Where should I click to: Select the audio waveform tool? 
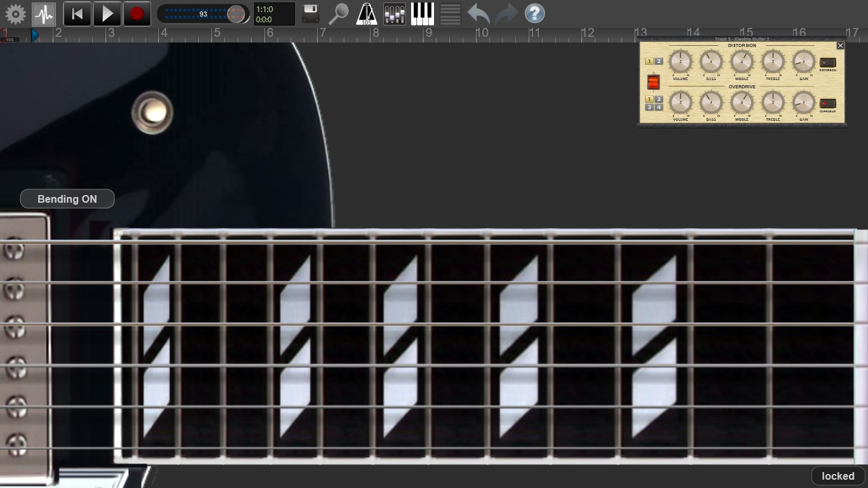pyautogui.click(x=44, y=13)
